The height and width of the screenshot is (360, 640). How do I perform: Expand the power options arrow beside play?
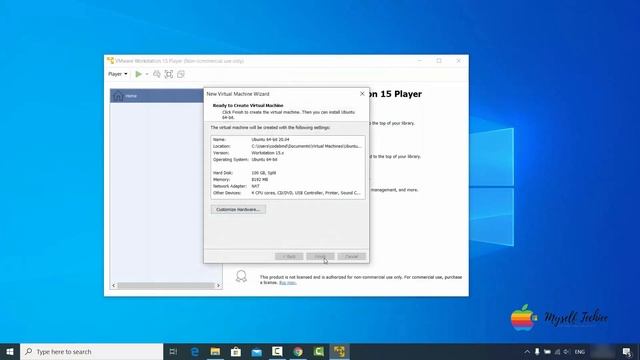pos(147,74)
